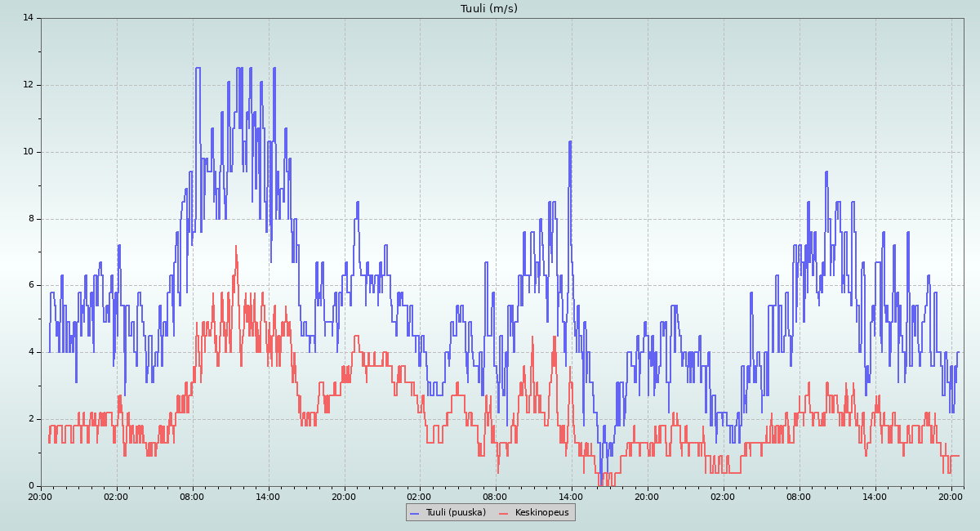Click the y-axis label 14

click(29, 18)
